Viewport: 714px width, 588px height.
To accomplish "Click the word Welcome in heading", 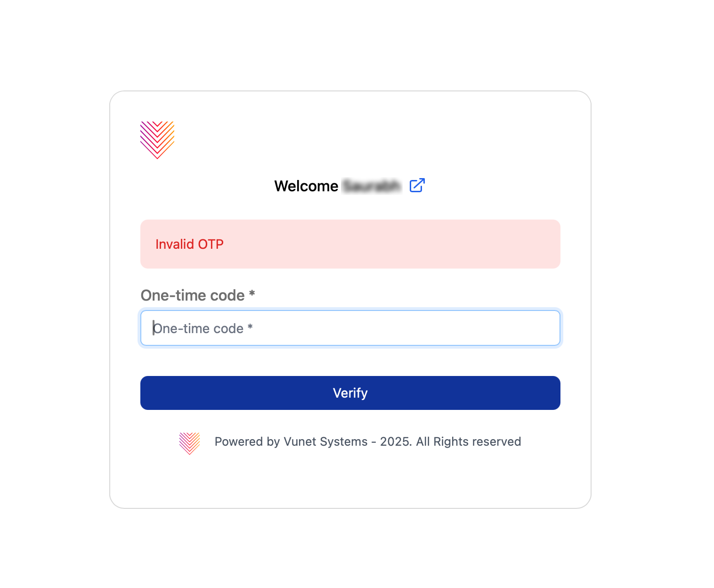I will [306, 186].
